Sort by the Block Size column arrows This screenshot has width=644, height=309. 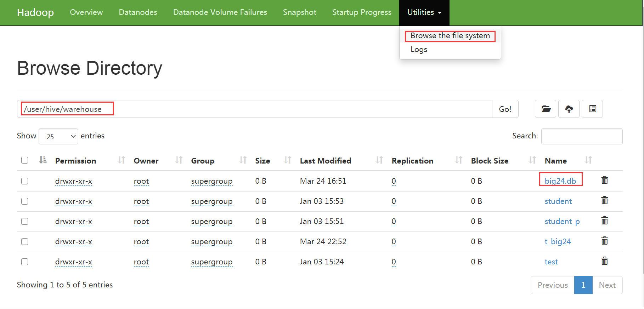(532, 160)
